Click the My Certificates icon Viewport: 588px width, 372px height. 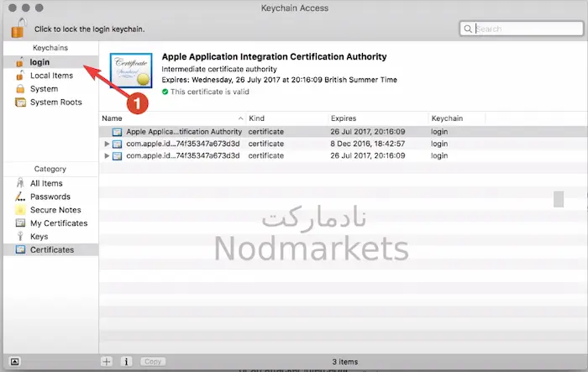point(20,223)
